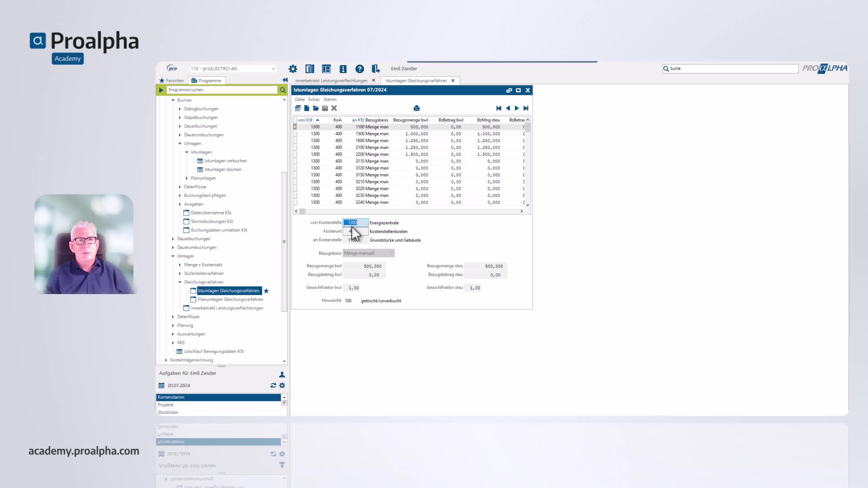Click the print icon in toolbar

(416, 108)
